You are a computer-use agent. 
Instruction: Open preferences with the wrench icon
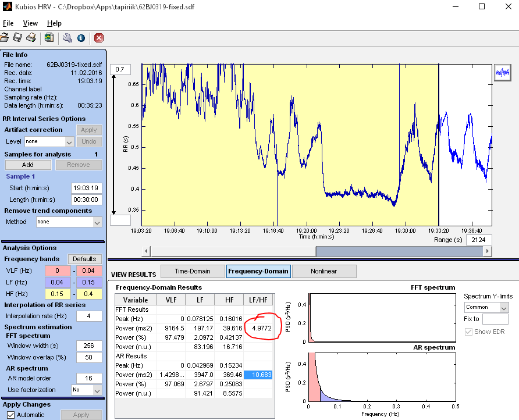(67, 38)
